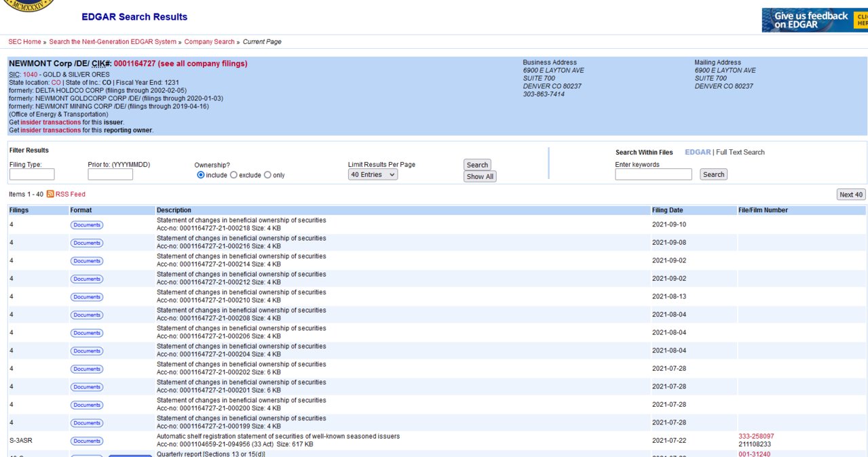Go to Next 40 results

tap(851, 195)
